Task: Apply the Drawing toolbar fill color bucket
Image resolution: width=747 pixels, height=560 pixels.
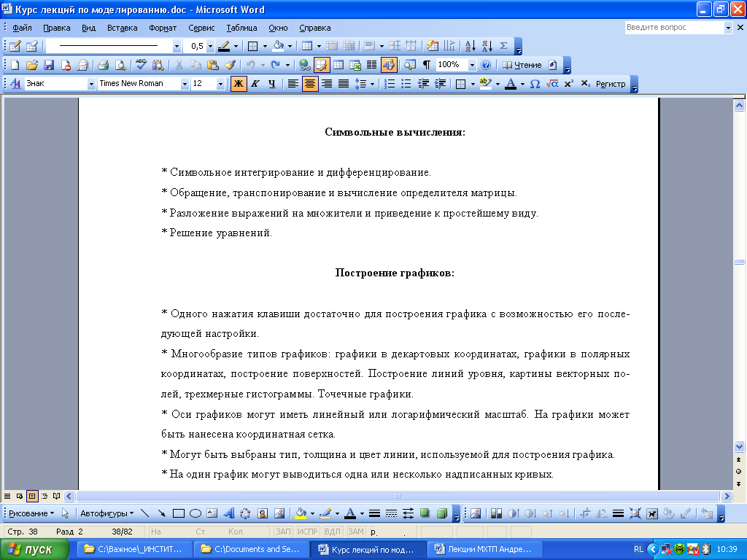Action: pyautogui.click(x=301, y=513)
